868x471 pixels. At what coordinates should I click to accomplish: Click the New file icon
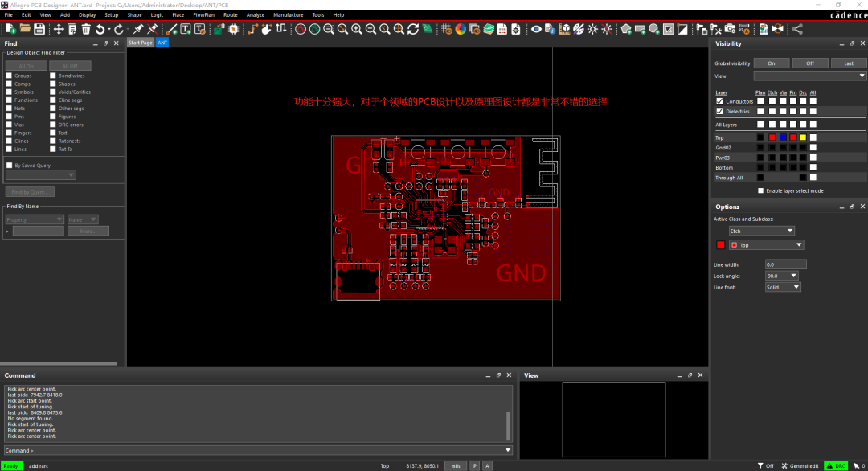click(x=10, y=29)
